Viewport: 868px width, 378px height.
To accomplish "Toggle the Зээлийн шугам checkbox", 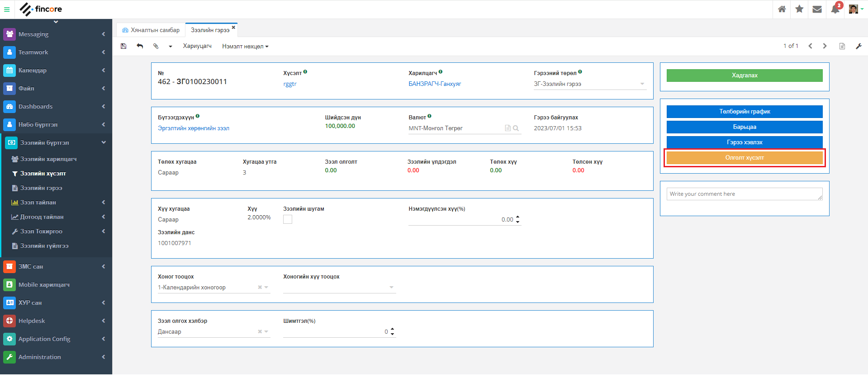I will click(288, 219).
